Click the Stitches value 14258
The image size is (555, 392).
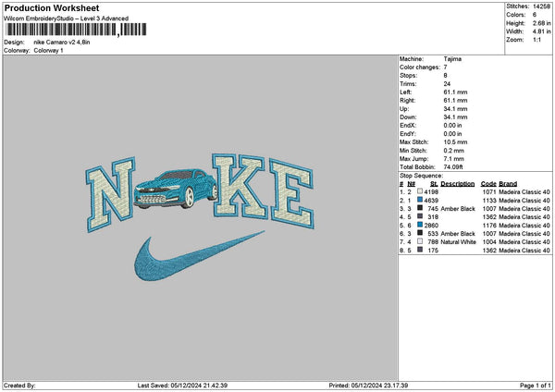click(x=541, y=6)
